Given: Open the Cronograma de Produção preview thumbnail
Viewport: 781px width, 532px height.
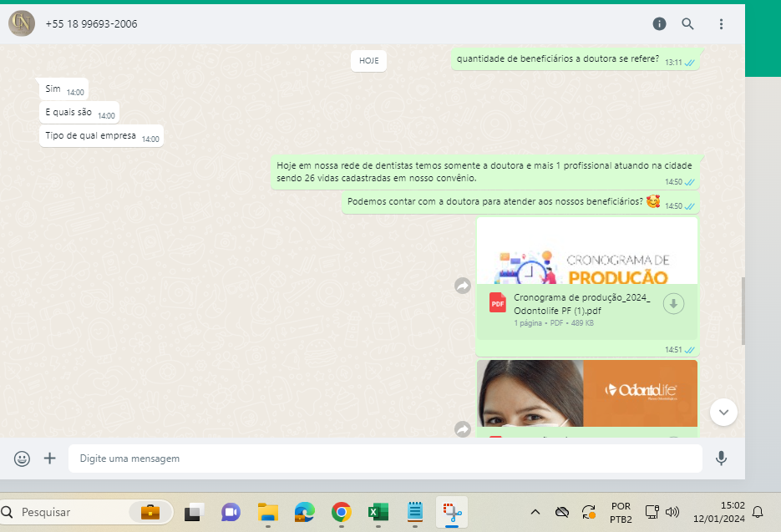Looking at the screenshot, I should click(x=586, y=252).
